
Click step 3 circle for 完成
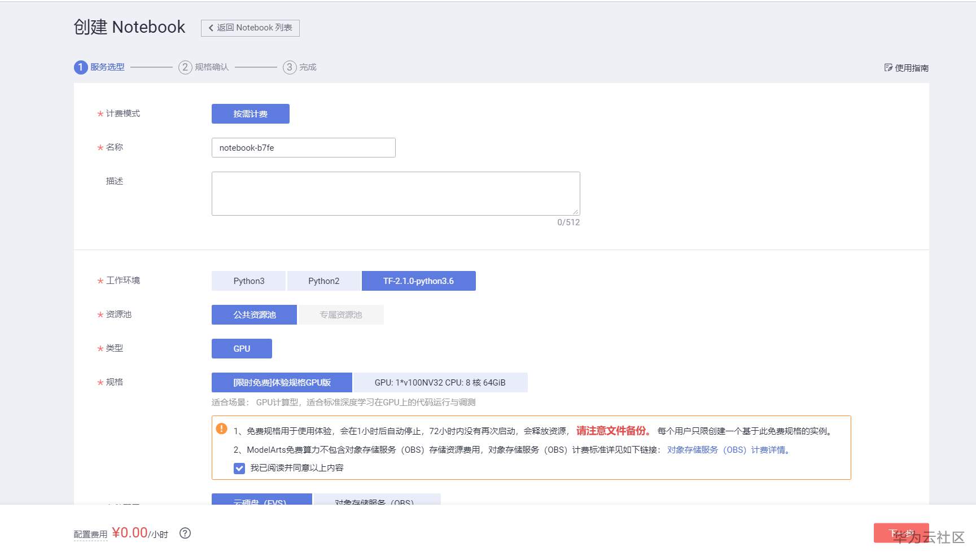tap(290, 67)
